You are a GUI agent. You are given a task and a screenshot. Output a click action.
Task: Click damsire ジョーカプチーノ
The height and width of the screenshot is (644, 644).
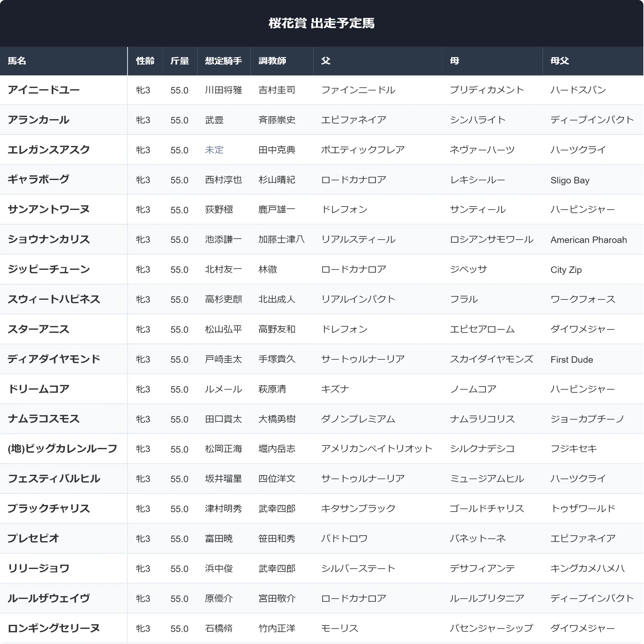tap(588, 419)
